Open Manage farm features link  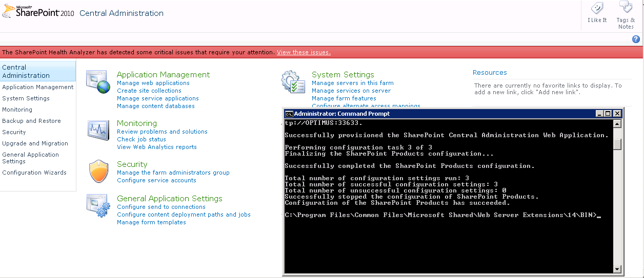(344, 98)
